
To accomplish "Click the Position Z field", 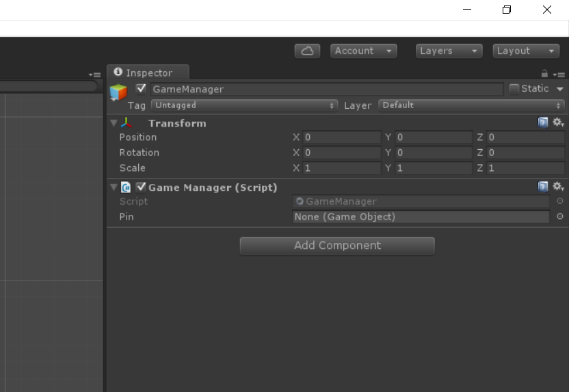I will 525,138.
